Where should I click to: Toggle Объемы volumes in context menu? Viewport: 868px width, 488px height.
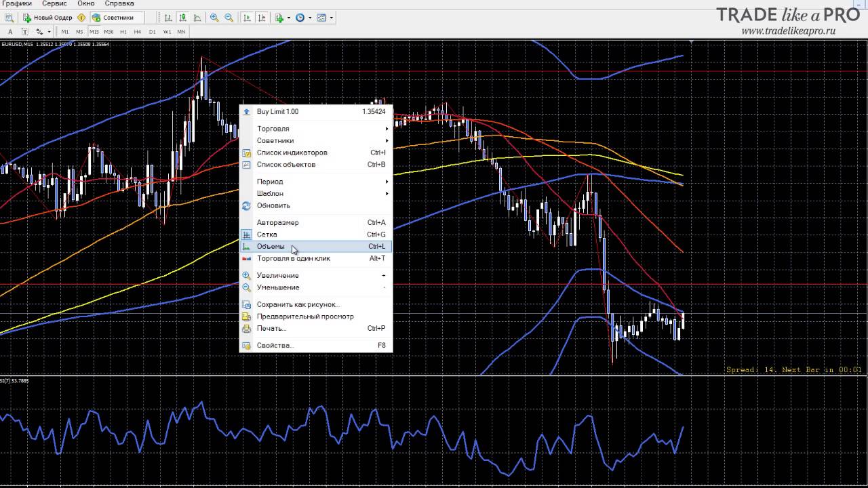click(315, 247)
